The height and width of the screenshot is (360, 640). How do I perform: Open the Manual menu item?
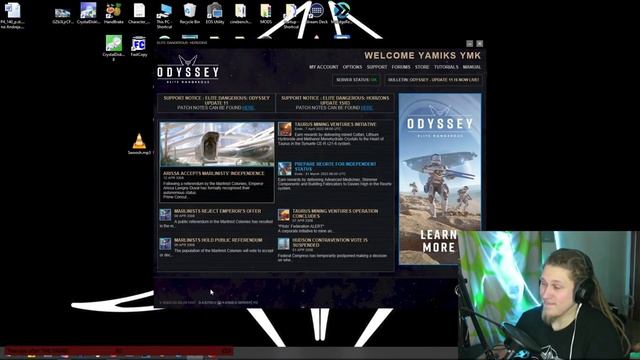tap(472, 67)
